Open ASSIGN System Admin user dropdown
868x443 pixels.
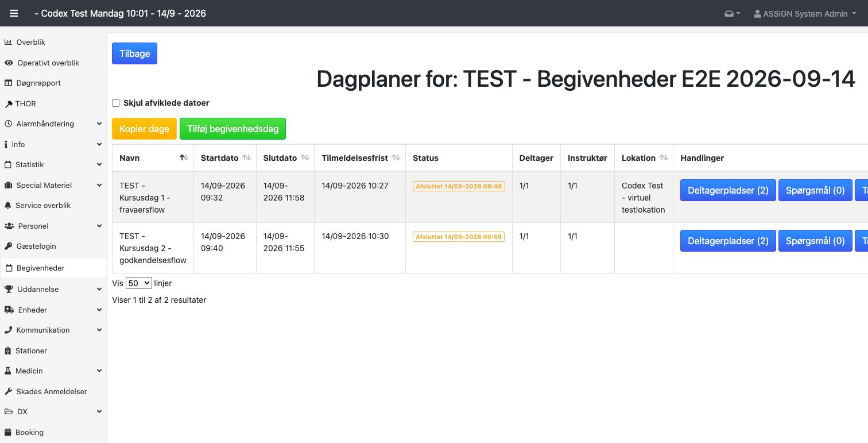click(x=805, y=14)
